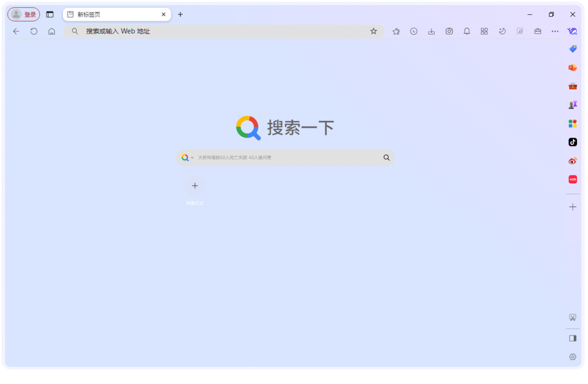This screenshot has height=384, width=588.
Task: Open a new tab with plus button
Action: click(x=180, y=14)
